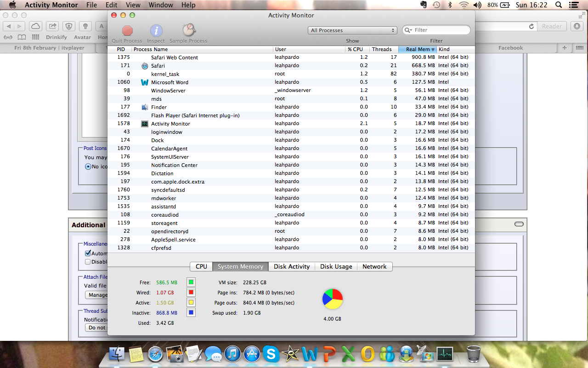Click the Safari Back arrow button
Image resolution: width=588 pixels, height=368 pixels.
click(8, 26)
